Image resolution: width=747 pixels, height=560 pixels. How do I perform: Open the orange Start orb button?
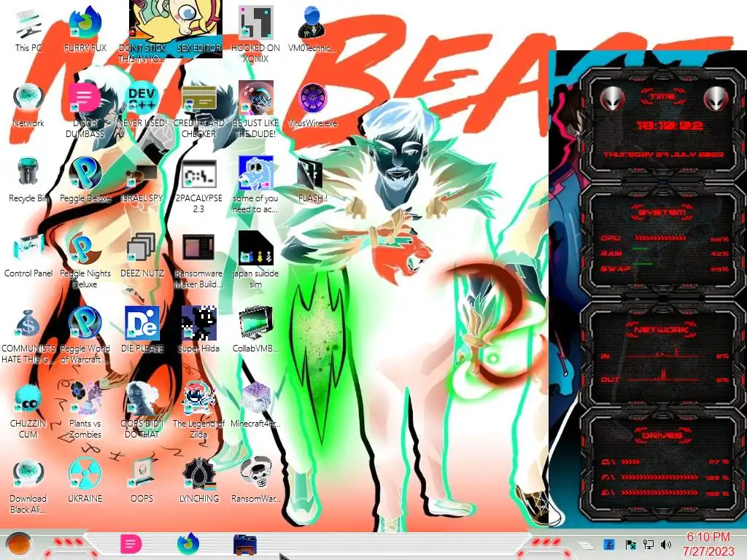pos(19,544)
